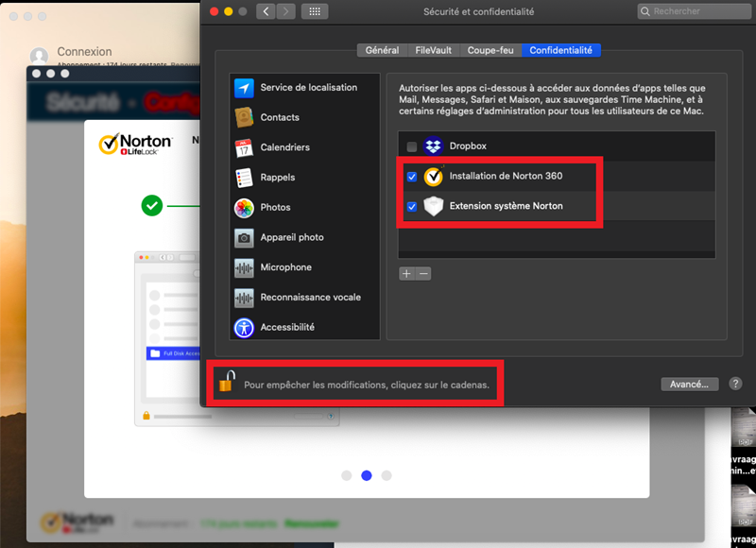The width and height of the screenshot is (756, 548).
Task: Open the Photos privacy category
Action: [x=304, y=207]
